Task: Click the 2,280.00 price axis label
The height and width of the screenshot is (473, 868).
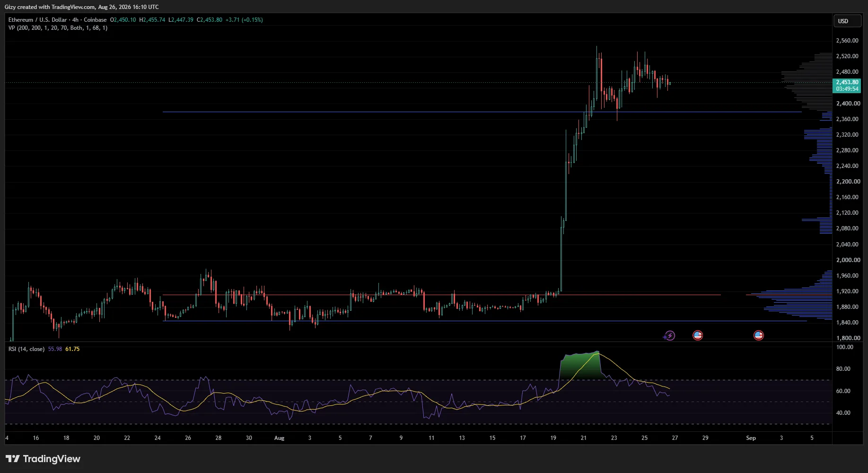Action: pos(847,150)
